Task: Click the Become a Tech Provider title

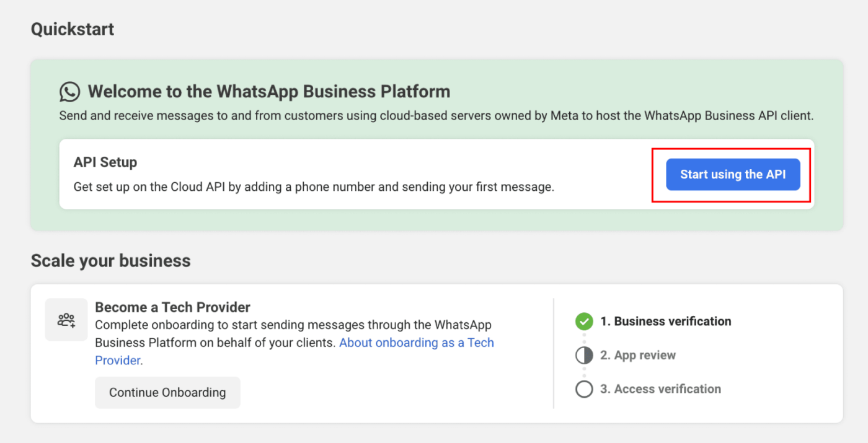Action: [x=172, y=307]
